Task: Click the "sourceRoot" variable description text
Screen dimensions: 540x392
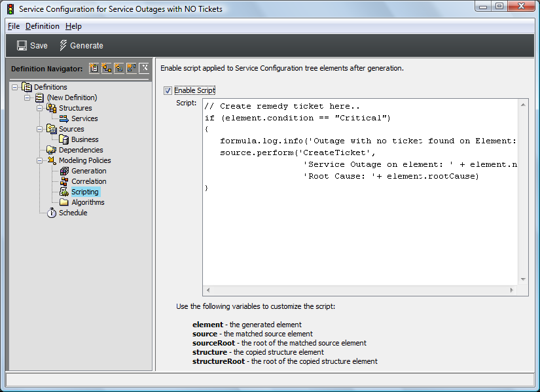Action: [279, 343]
